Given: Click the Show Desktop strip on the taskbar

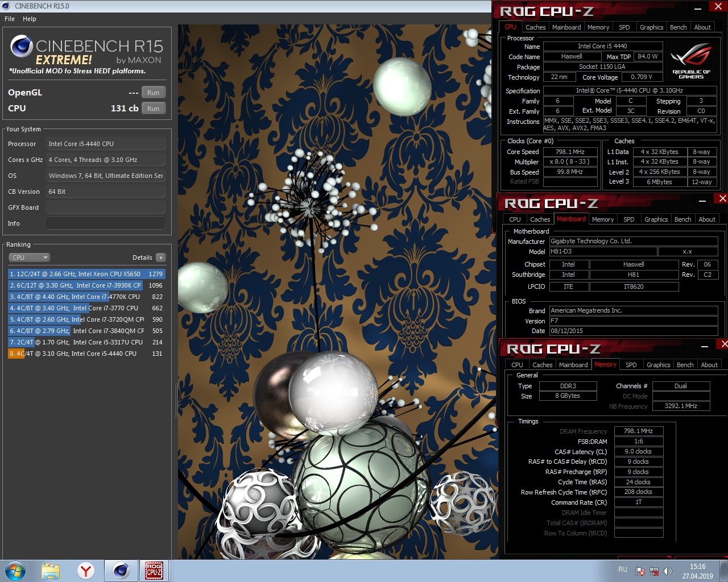Looking at the screenshot, I should click(x=723, y=571).
